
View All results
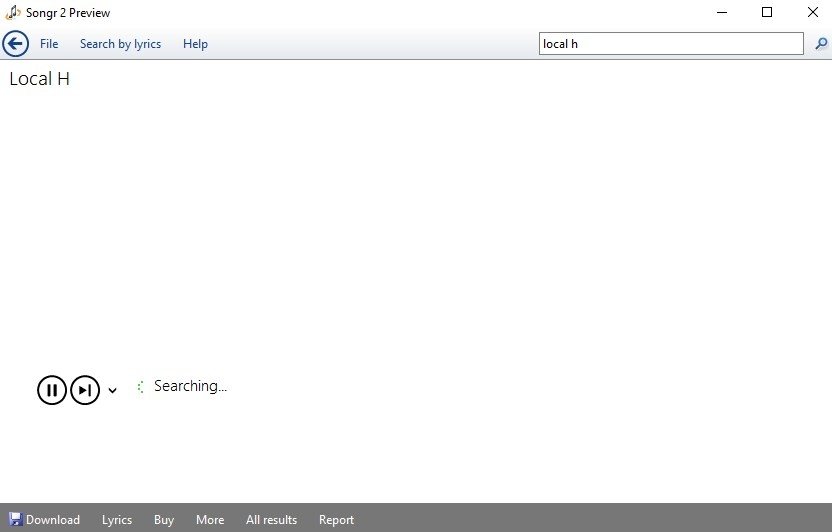pyautogui.click(x=271, y=520)
